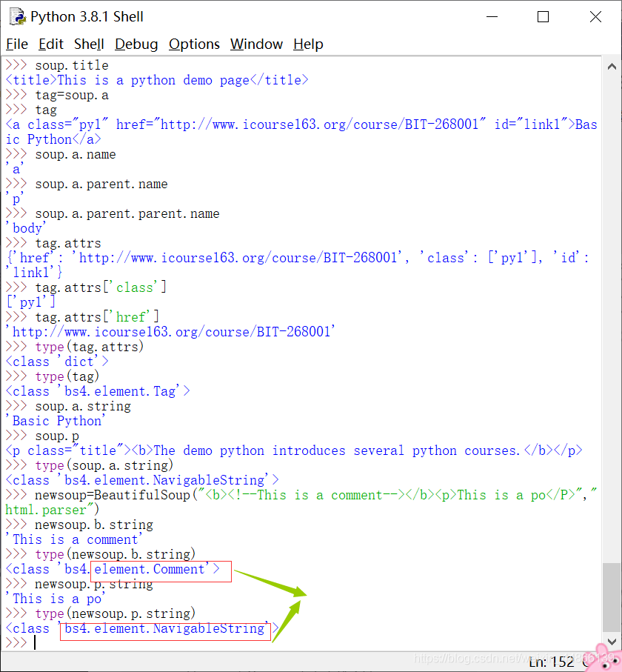Image resolution: width=622 pixels, height=672 pixels.
Task: Click the 'type(soup. a. string)' command
Action: point(104,465)
